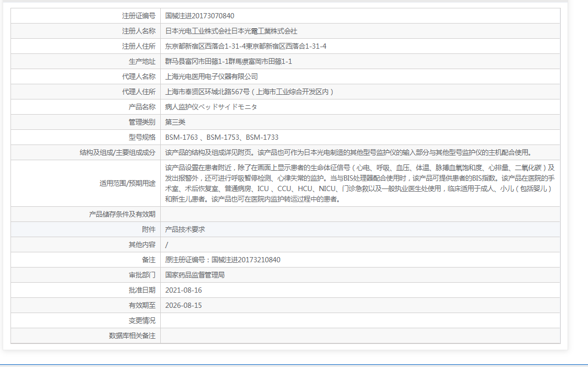Select agent address 上海市奉贤区环城北路567号 value
This screenshot has width=588, height=367.
click(249, 92)
